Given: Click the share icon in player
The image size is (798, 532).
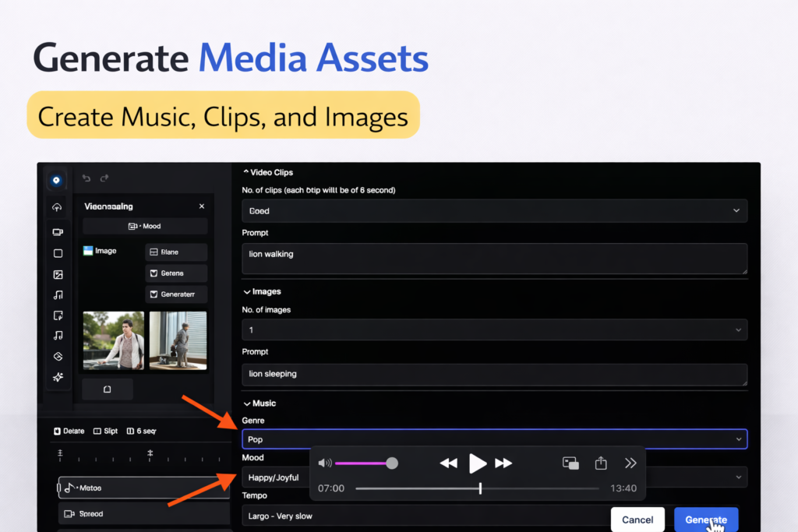Looking at the screenshot, I should [601, 463].
